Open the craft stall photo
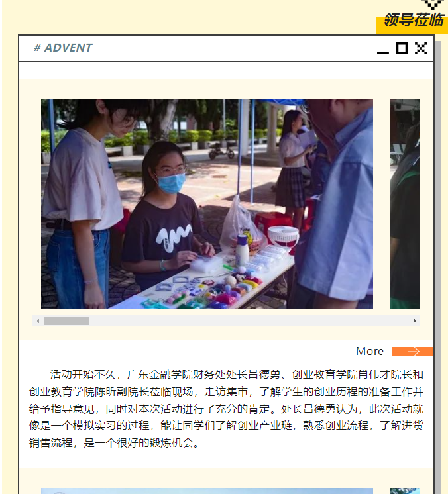Image resolution: width=448 pixels, height=494 pixels. pos(207,204)
